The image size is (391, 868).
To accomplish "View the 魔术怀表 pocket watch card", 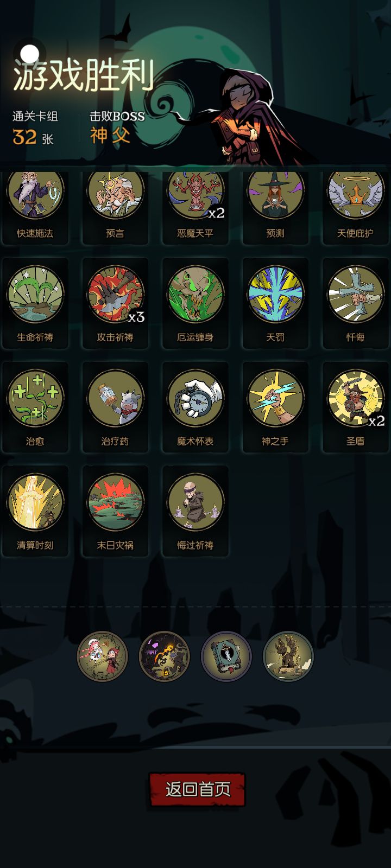I will (x=195, y=407).
